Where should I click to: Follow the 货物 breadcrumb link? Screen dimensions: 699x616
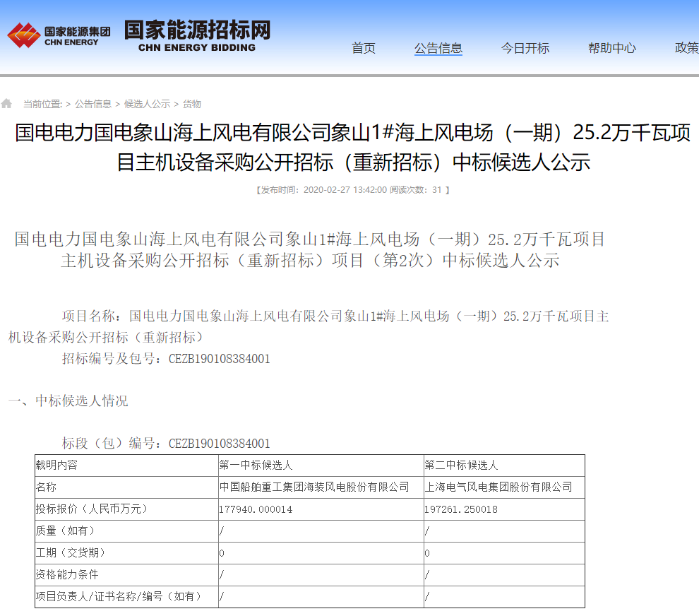pyautogui.click(x=191, y=104)
